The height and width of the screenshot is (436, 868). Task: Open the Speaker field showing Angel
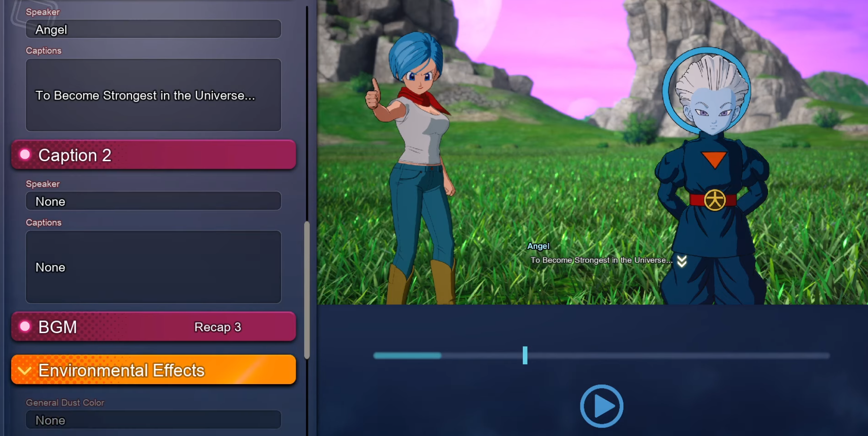click(x=153, y=29)
